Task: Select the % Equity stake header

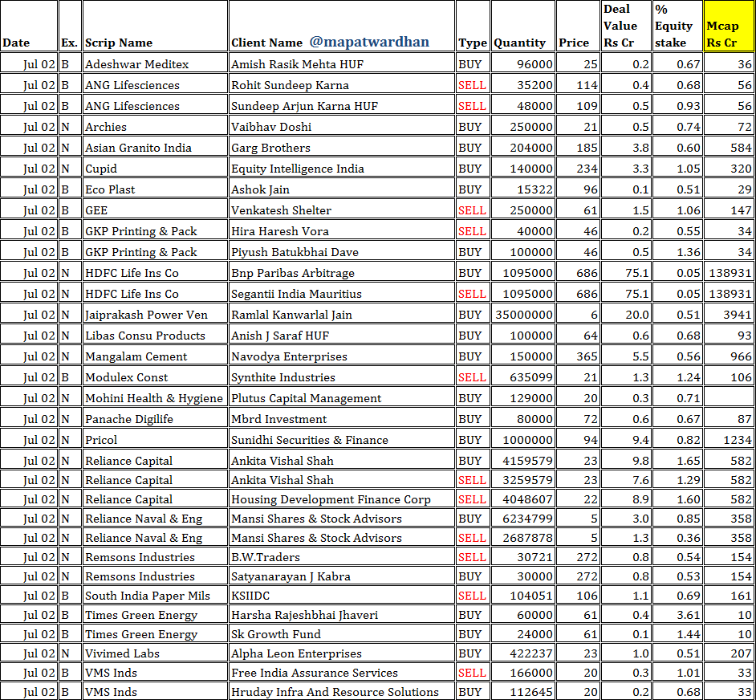Action: pyautogui.click(x=678, y=26)
